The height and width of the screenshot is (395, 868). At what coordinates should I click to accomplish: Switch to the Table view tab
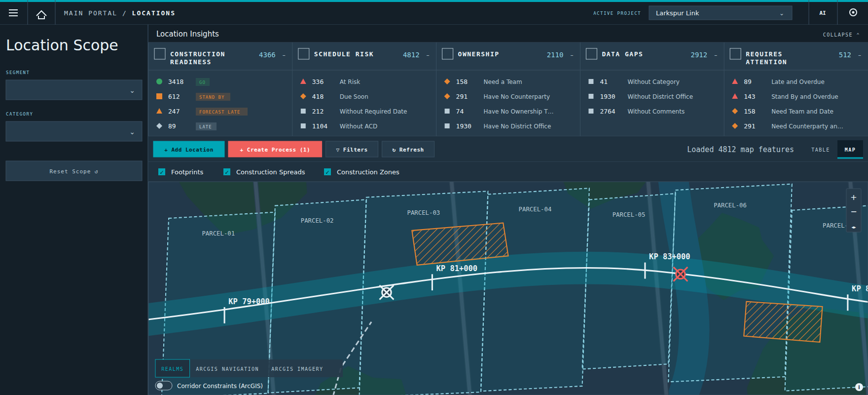(x=821, y=150)
